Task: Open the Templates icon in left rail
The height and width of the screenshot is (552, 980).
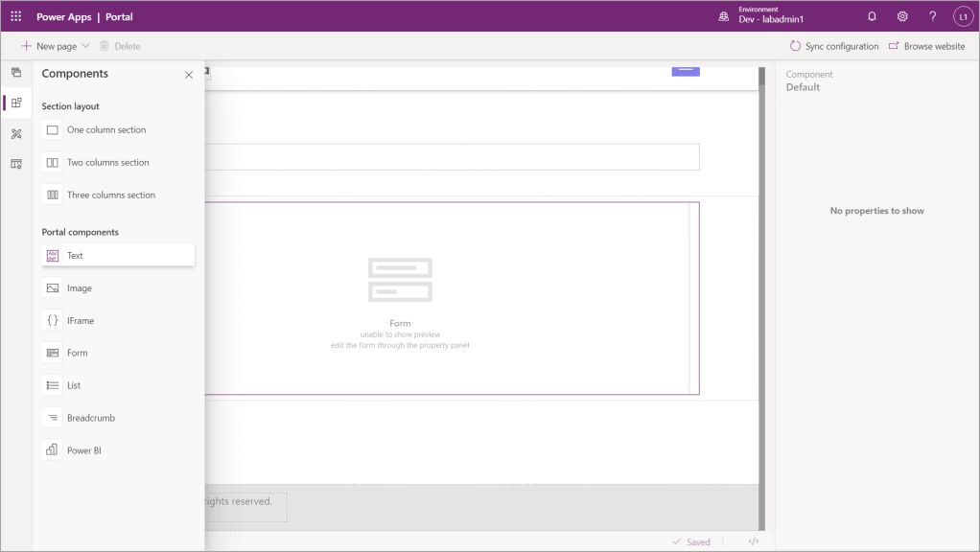Action: (x=16, y=164)
